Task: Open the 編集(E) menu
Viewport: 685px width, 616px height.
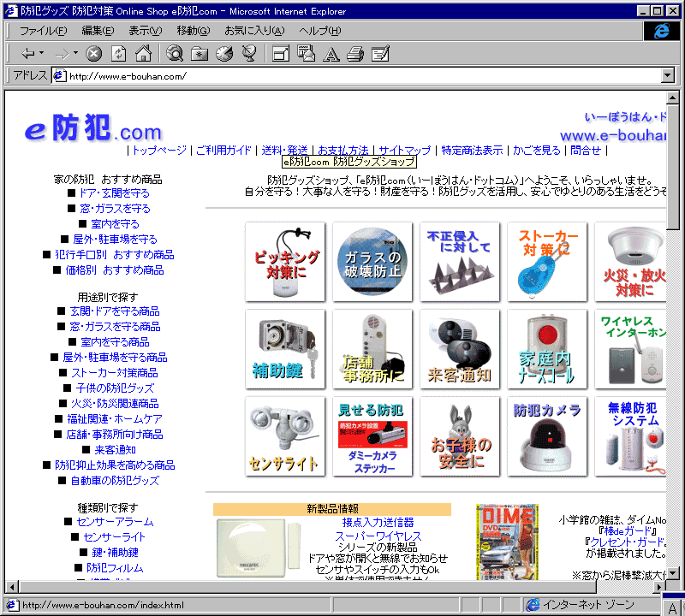Action: 98,31
